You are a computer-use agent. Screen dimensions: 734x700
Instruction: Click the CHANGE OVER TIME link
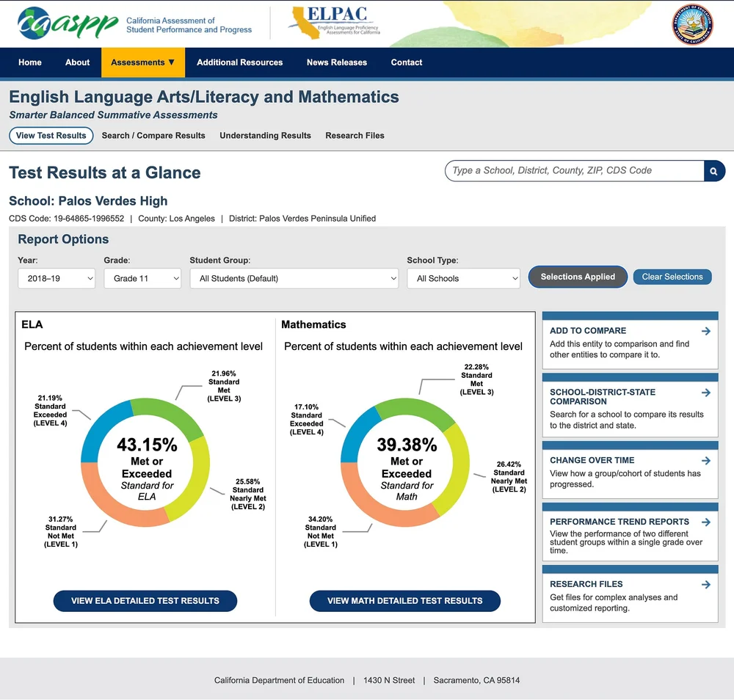click(592, 460)
